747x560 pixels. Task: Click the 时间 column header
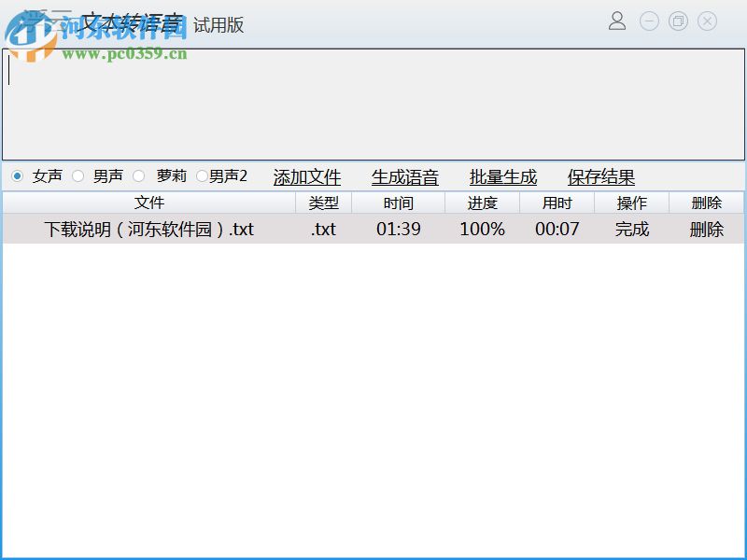(x=399, y=203)
